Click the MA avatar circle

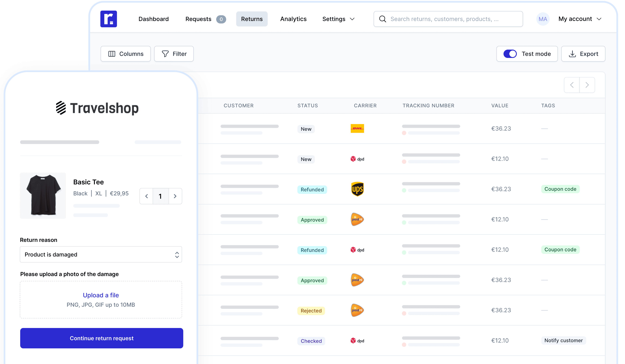pyautogui.click(x=543, y=19)
